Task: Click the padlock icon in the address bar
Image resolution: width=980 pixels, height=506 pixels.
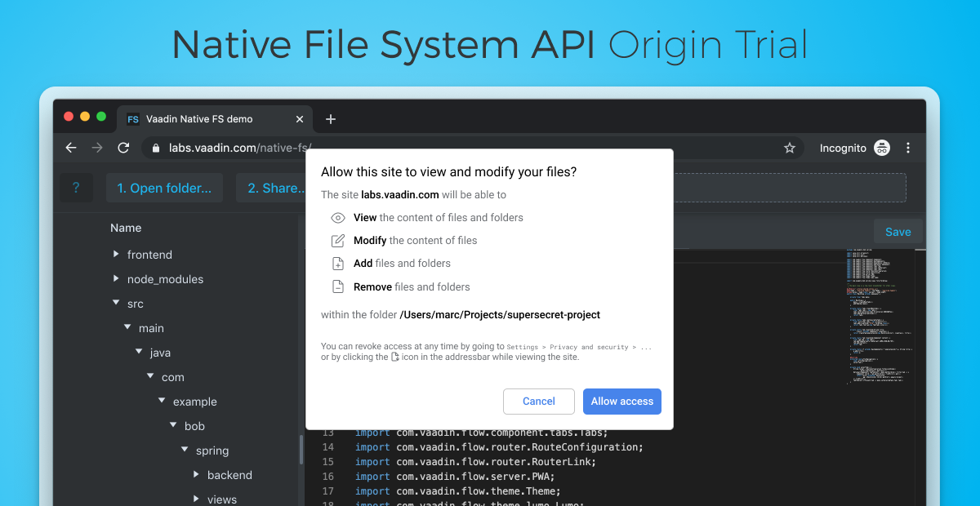Action: (156, 149)
